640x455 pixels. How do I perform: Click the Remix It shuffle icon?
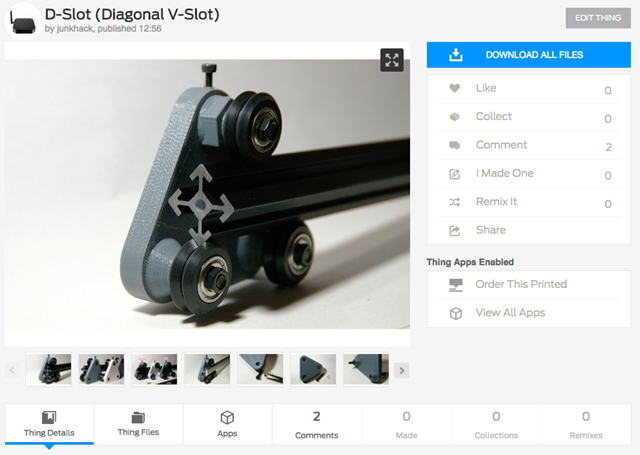pos(454,202)
